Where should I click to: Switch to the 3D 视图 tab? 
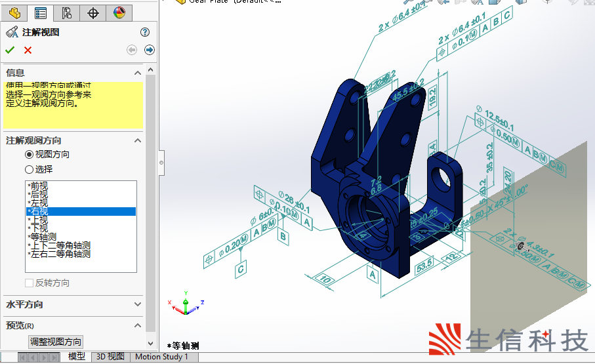coord(110,357)
